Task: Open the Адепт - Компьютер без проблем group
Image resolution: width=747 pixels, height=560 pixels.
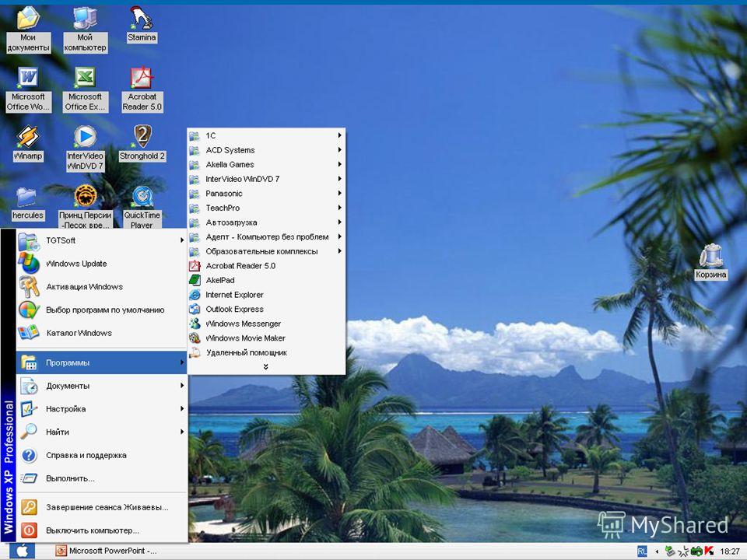Action: [x=266, y=236]
